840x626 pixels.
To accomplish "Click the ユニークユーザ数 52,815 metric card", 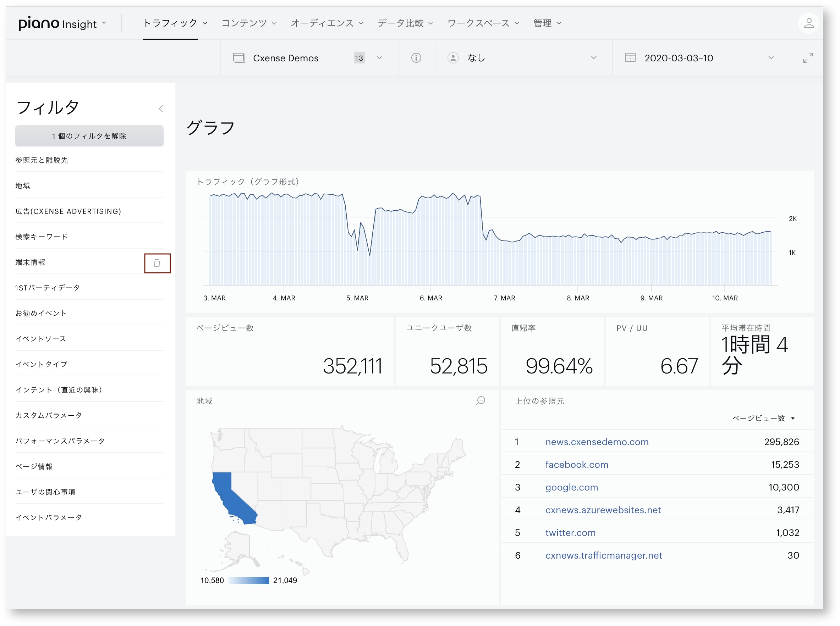I will click(446, 351).
